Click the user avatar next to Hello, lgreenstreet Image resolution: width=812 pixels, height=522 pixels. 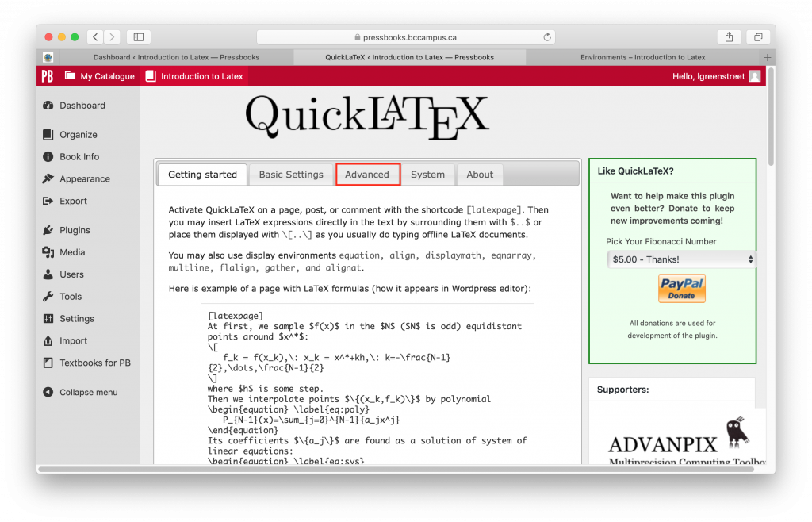[755, 76]
